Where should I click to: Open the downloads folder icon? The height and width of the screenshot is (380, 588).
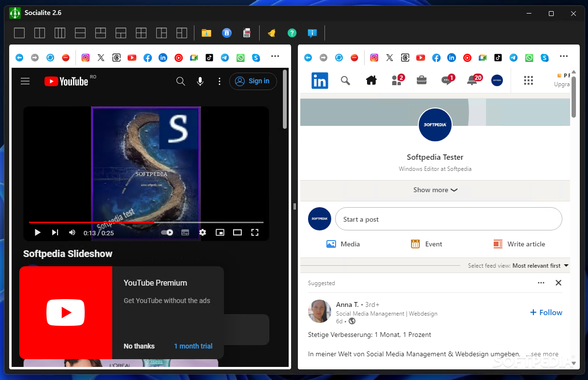[206, 33]
